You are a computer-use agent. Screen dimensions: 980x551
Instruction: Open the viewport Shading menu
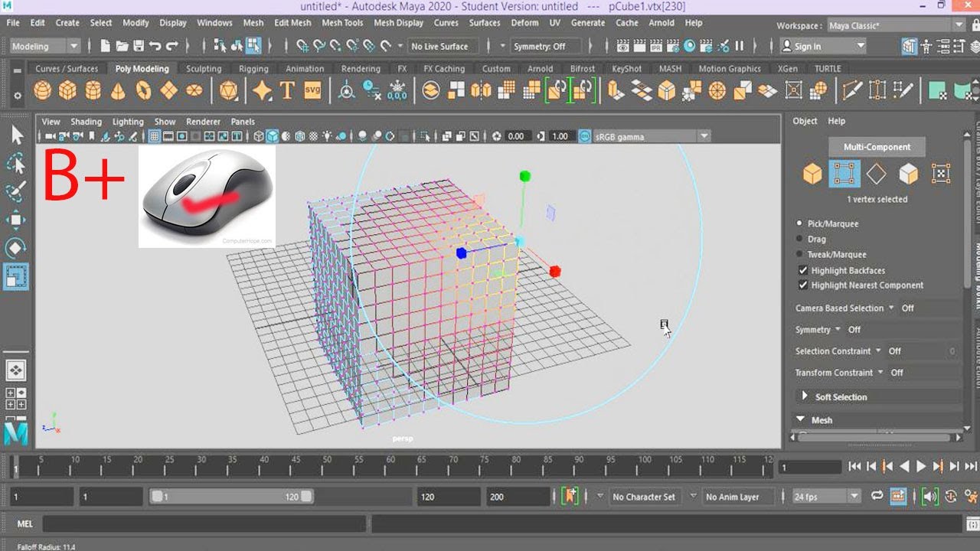point(86,121)
